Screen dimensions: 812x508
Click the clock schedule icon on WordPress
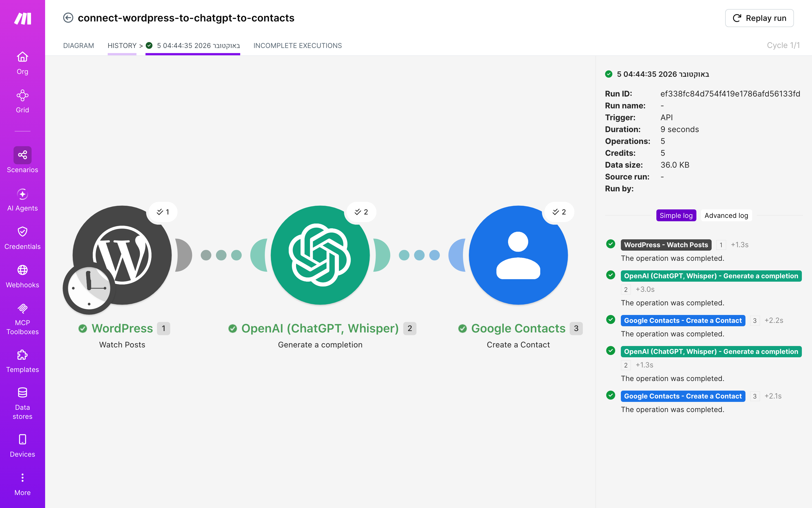pyautogui.click(x=89, y=288)
